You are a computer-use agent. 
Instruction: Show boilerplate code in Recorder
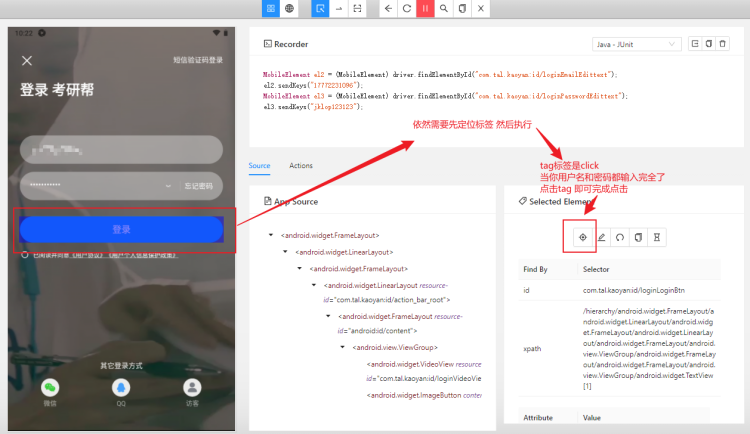[695, 44]
